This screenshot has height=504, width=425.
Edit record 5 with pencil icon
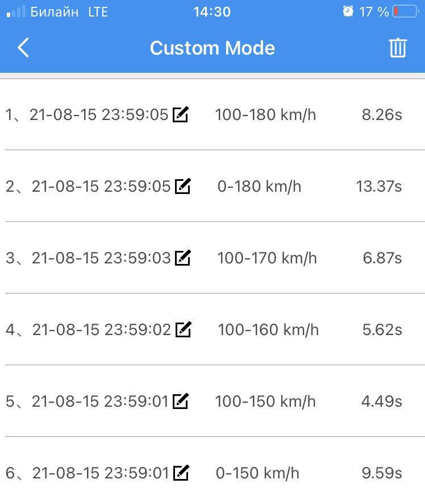pyautogui.click(x=180, y=401)
